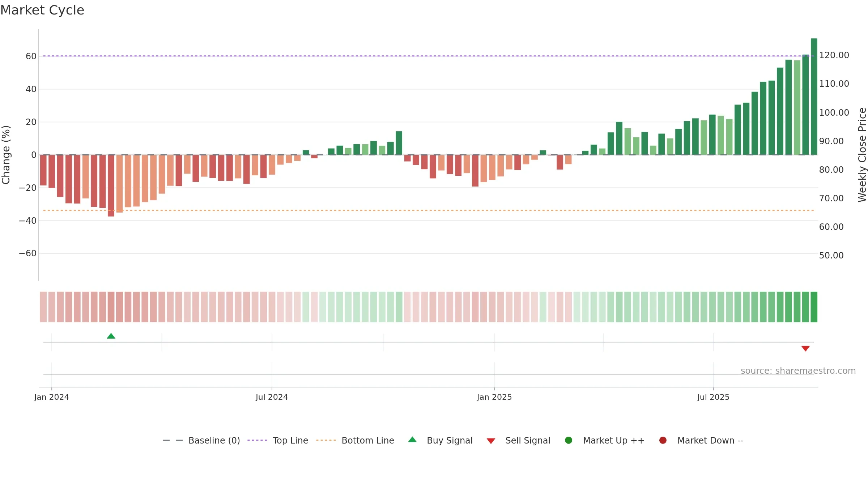Image resolution: width=868 pixels, height=488 pixels.
Task: Click the green Market Up circle in the legend
Action: 569,440
